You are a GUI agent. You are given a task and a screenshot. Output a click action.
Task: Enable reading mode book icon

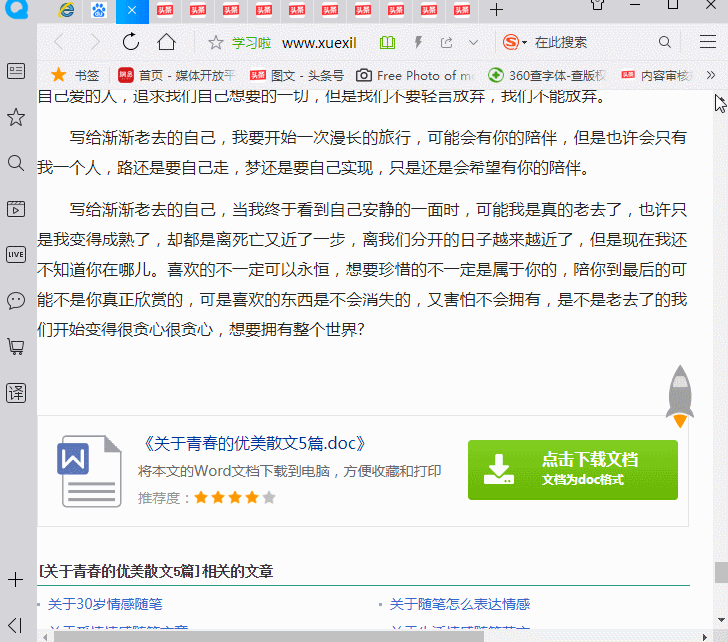tap(387, 43)
